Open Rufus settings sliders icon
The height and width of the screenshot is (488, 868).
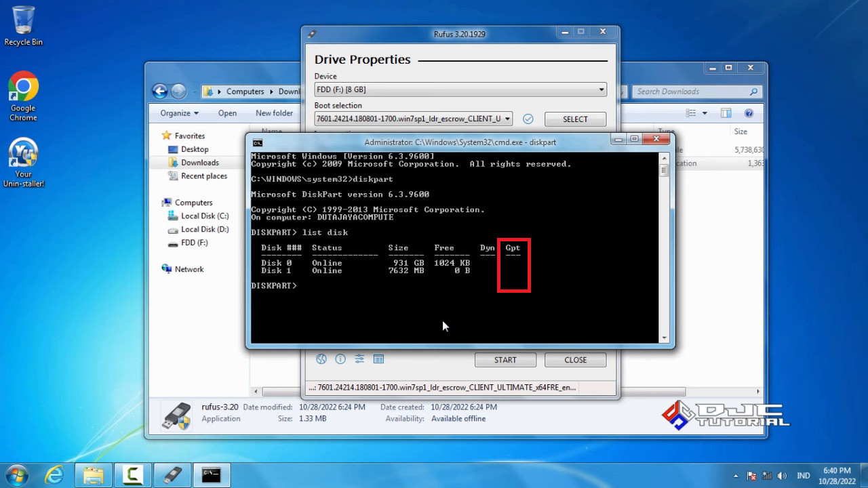pos(359,359)
